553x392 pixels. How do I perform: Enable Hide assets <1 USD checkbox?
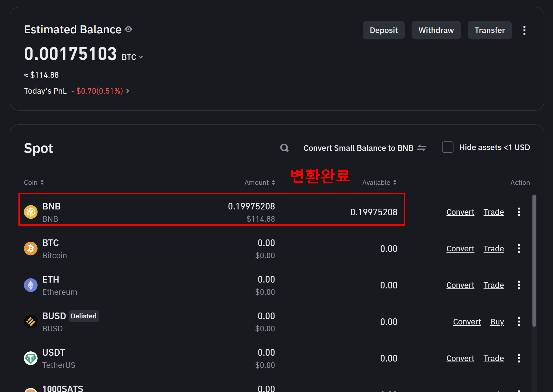point(447,147)
